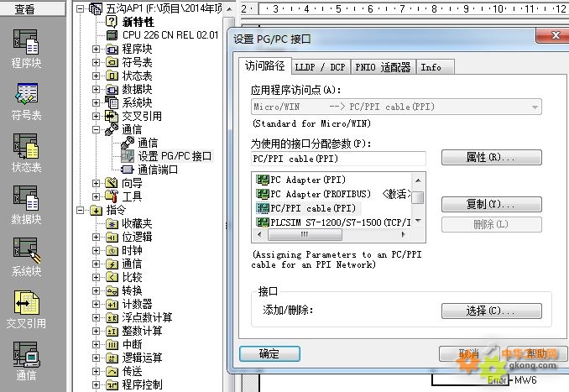
Task: Switch to PNIO 适配器 tab
Action: click(x=383, y=67)
